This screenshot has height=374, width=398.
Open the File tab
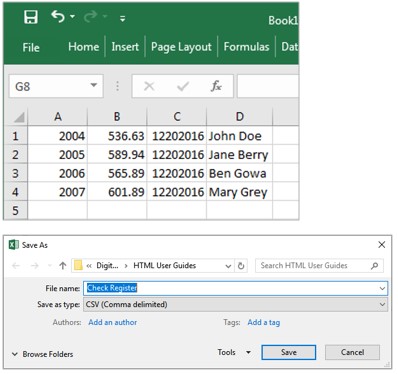coord(31,47)
